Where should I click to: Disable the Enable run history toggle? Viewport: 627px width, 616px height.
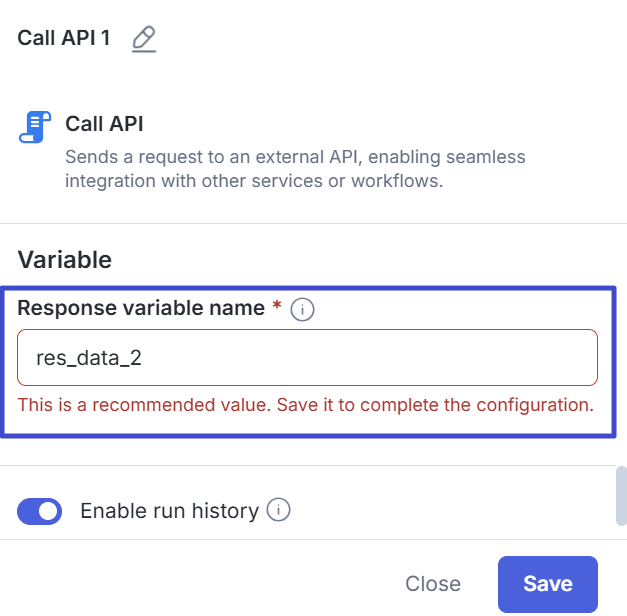[x=40, y=512]
